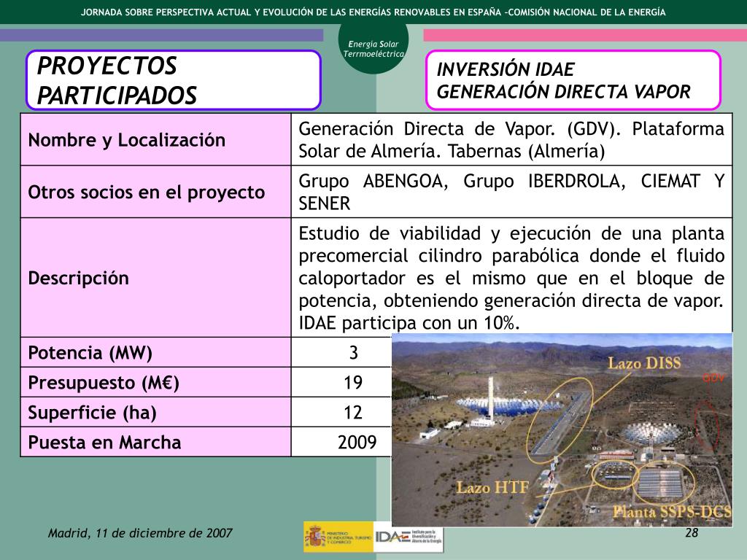Image resolution: width=747 pixels, height=560 pixels.
Task: Click the IDAE logo in the footer
Action: tap(409, 537)
